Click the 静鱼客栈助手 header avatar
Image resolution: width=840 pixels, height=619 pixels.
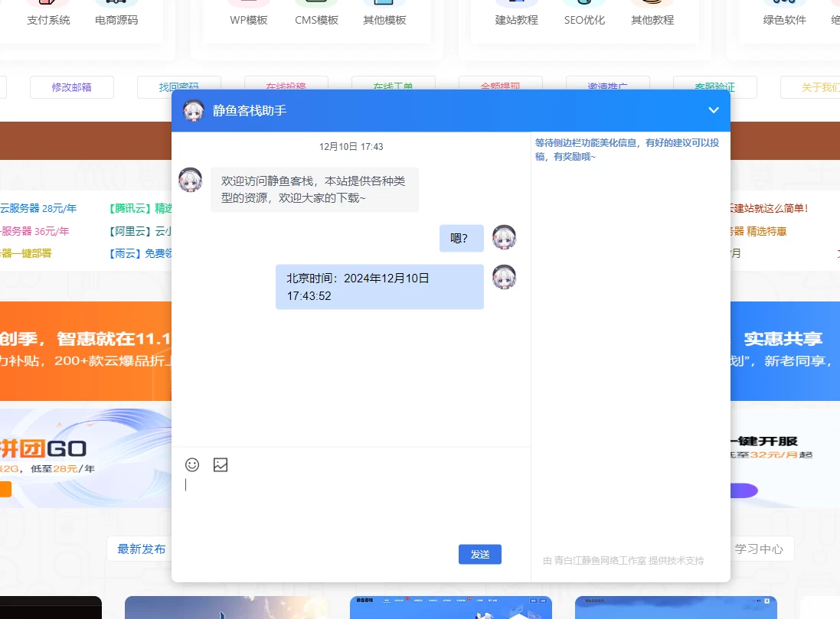coord(194,111)
